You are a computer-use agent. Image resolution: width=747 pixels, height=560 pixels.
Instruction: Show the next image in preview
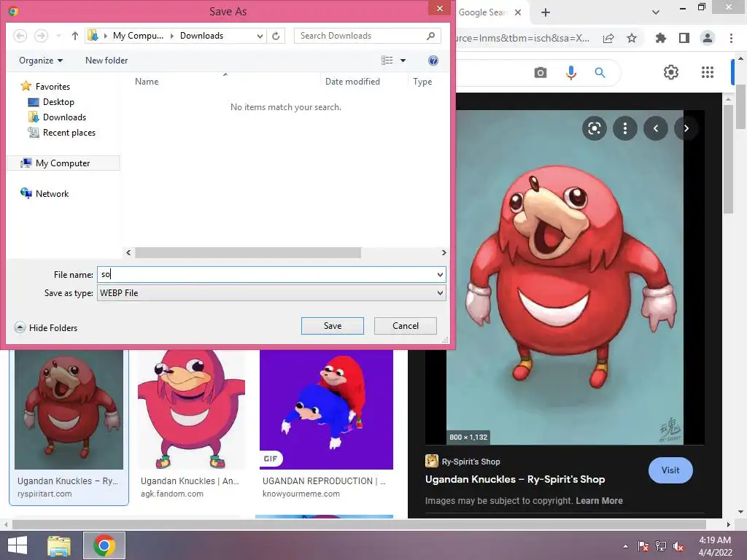point(686,128)
